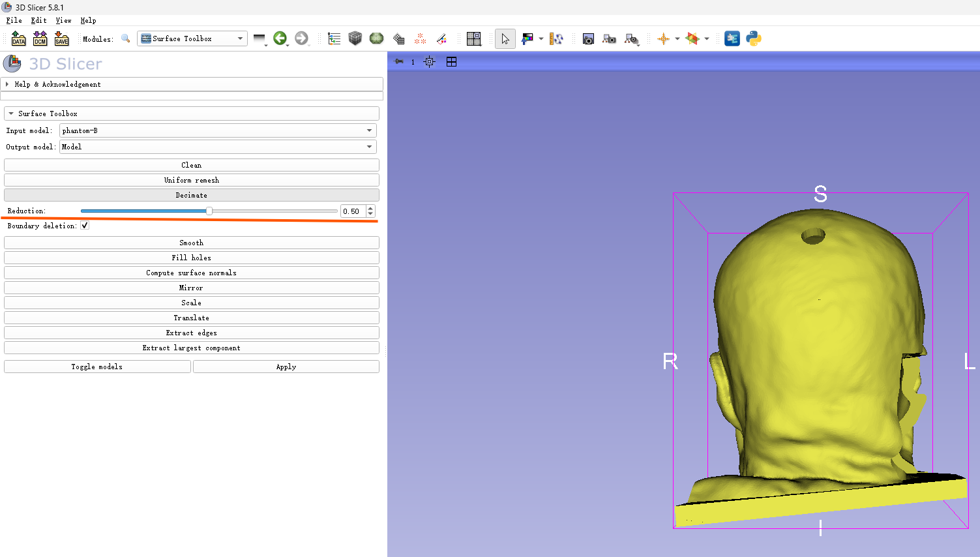Screen dimensions: 980x557
Task: Adjust the Reduction slider
Action: pos(209,211)
